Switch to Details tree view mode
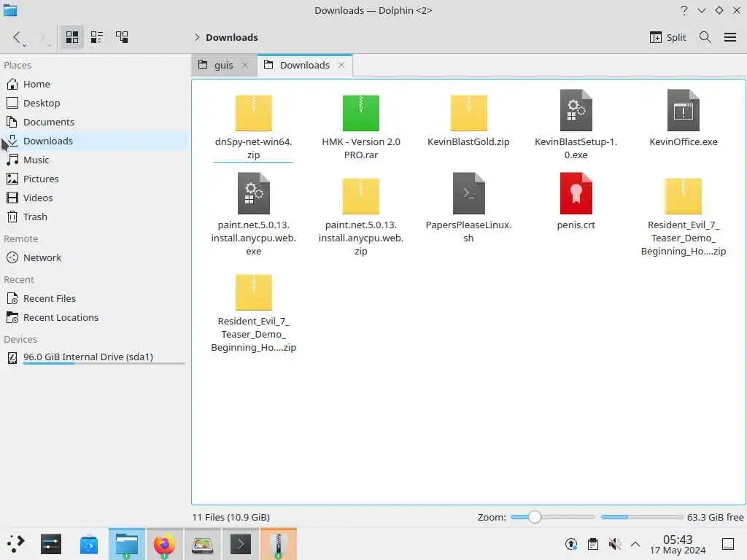 pyautogui.click(x=122, y=37)
